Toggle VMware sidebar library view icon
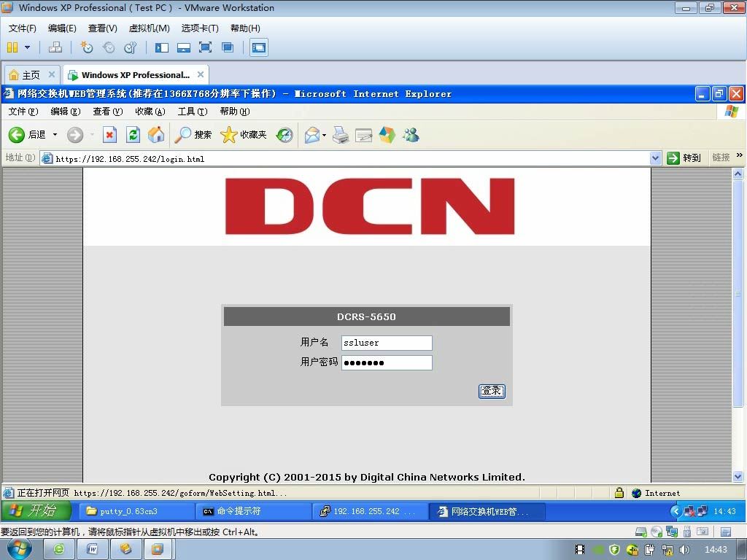Image resolution: width=747 pixels, height=560 pixels. tap(162, 47)
